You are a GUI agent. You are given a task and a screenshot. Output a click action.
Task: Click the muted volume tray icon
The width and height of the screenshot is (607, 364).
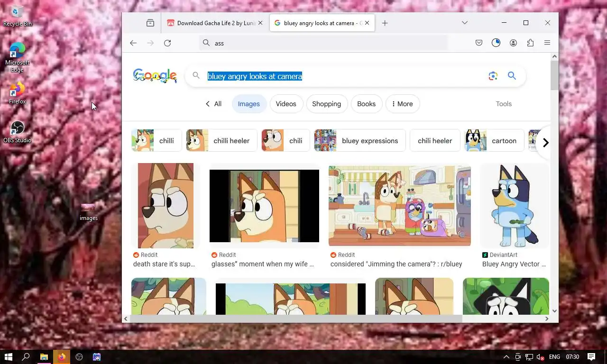540,357
